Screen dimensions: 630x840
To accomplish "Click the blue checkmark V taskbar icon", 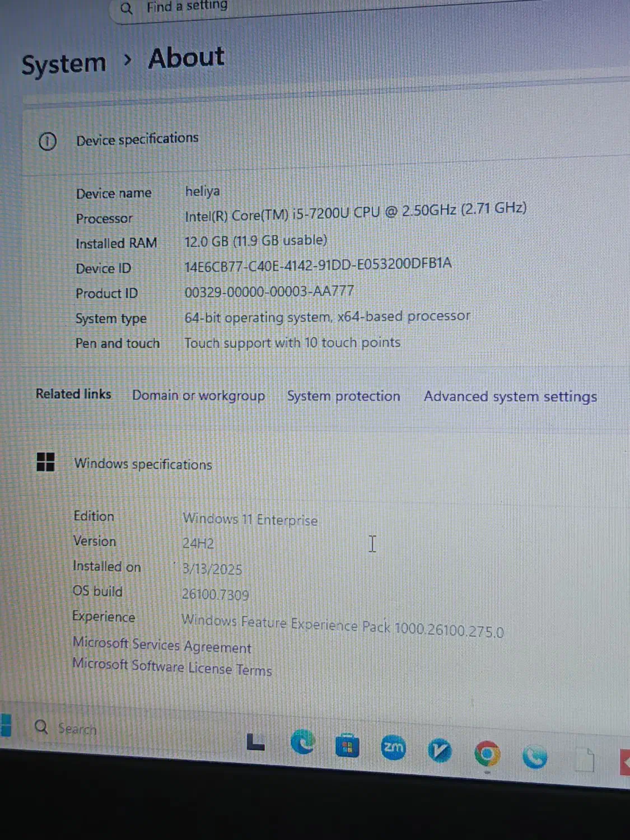I will pyautogui.click(x=440, y=750).
